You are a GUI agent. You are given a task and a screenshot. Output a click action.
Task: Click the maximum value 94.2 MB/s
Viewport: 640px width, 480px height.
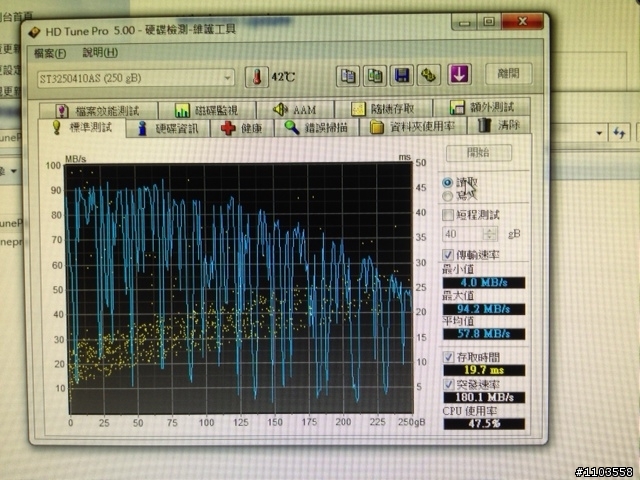pos(484,309)
